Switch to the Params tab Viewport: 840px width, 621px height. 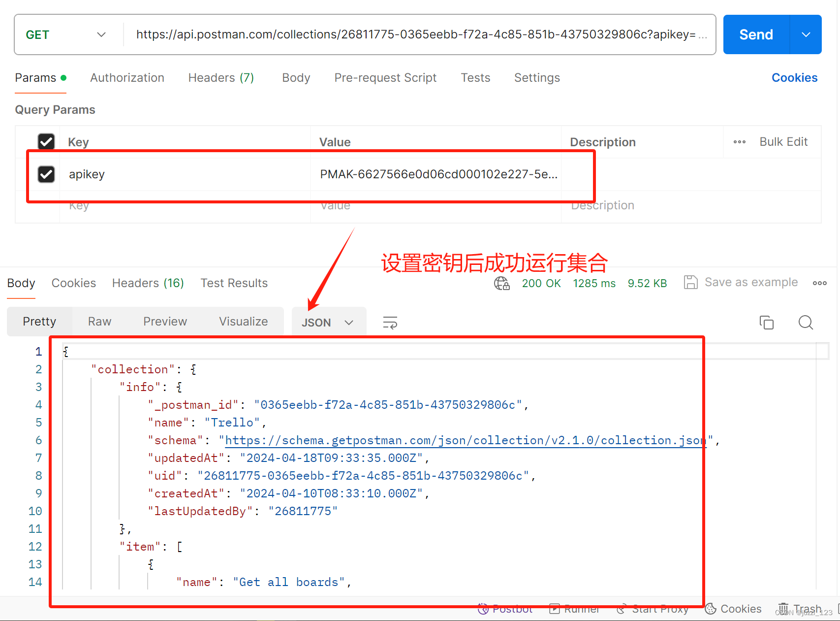40,78
